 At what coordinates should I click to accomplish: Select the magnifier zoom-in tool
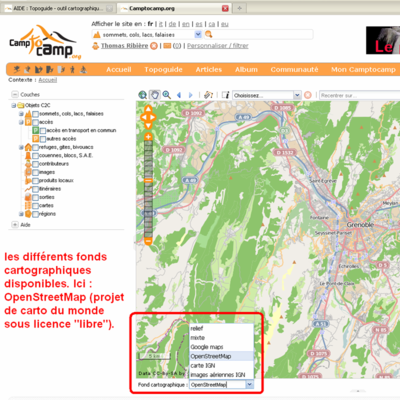click(166, 95)
